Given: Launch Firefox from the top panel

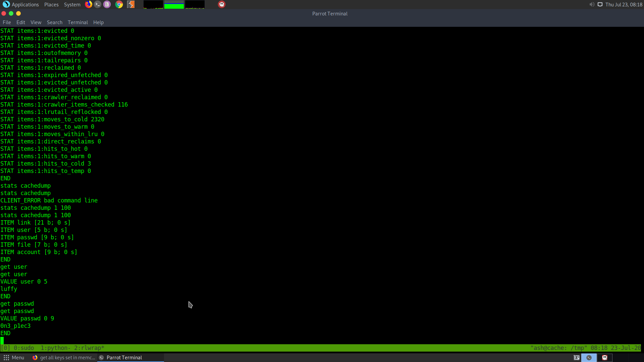Looking at the screenshot, I should 89,4.
